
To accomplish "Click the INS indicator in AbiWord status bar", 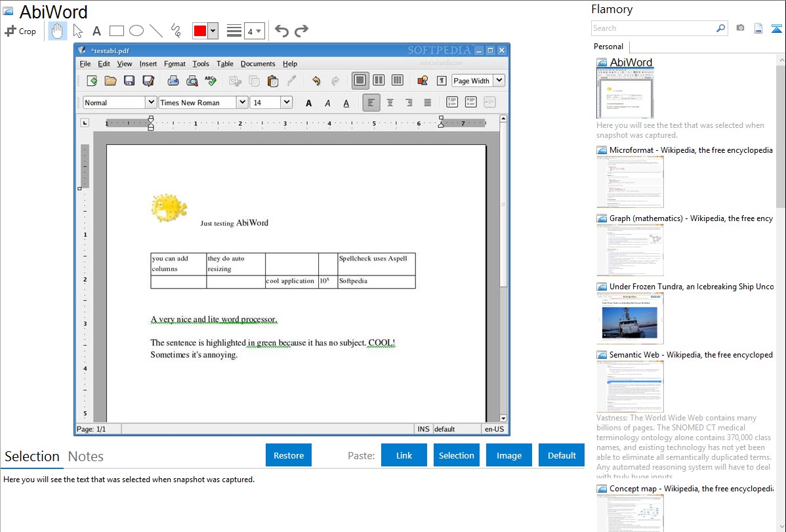I will [423, 429].
